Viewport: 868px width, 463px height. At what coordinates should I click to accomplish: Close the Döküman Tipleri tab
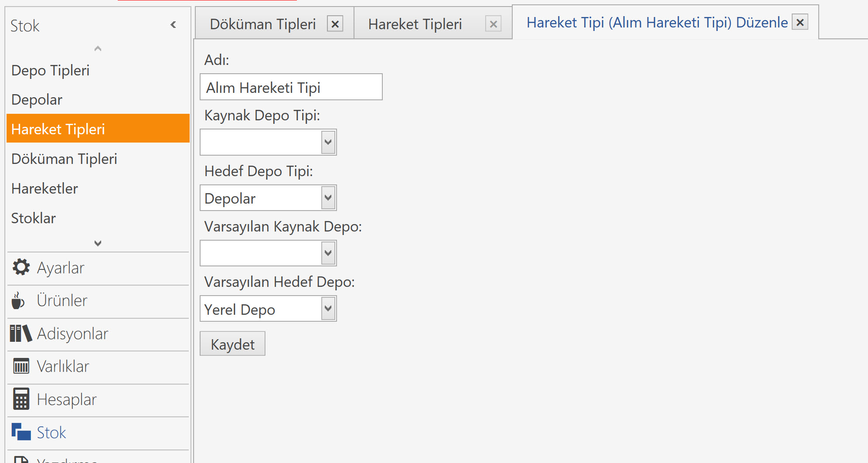click(335, 24)
